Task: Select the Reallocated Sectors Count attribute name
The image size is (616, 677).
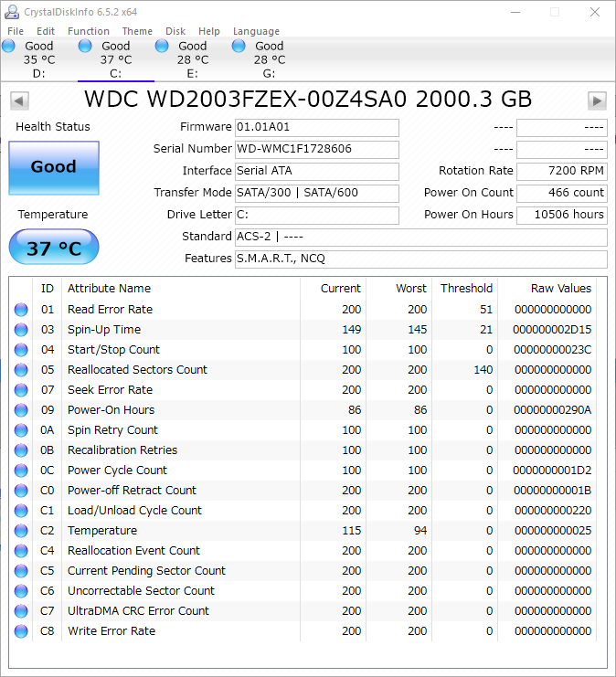Action: click(x=137, y=370)
